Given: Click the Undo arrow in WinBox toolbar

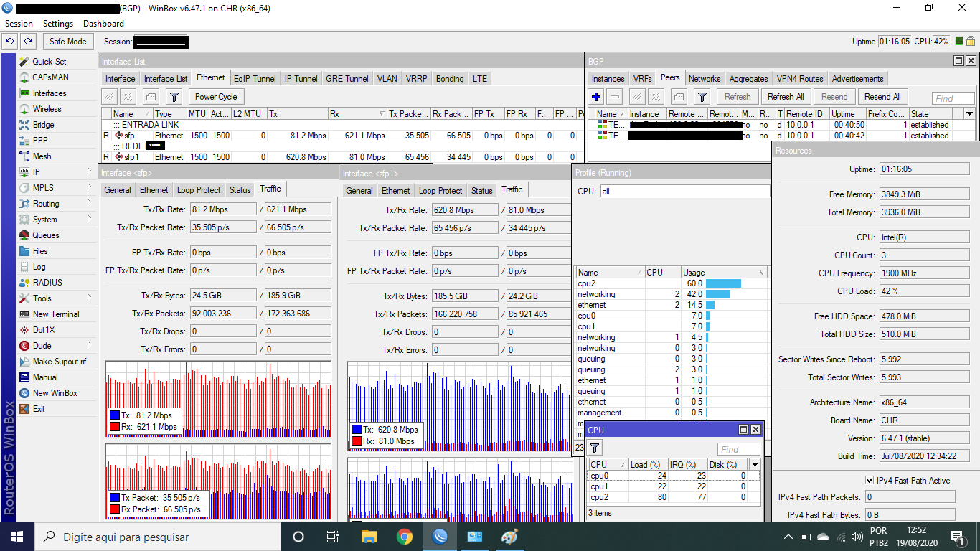Looking at the screenshot, I should tap(10, 42).
